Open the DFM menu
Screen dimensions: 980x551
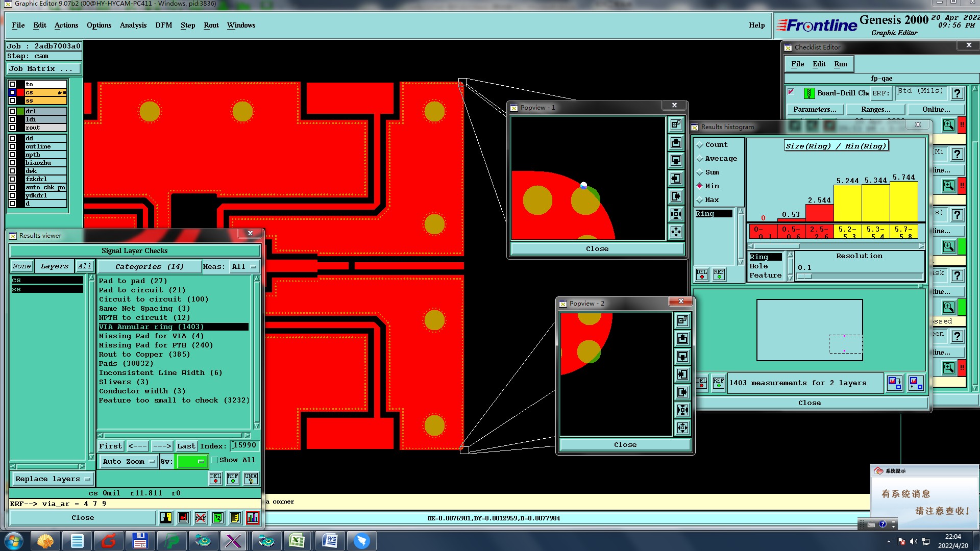[x=163, y=25]
